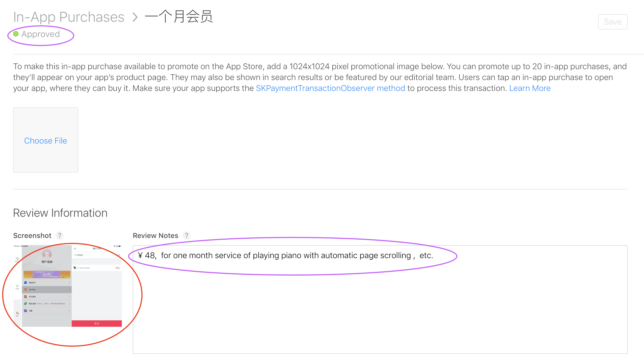The image size is (644, 354).
Task: Go back to In-App Purchases breadcrumb
Action: point(69,17)
